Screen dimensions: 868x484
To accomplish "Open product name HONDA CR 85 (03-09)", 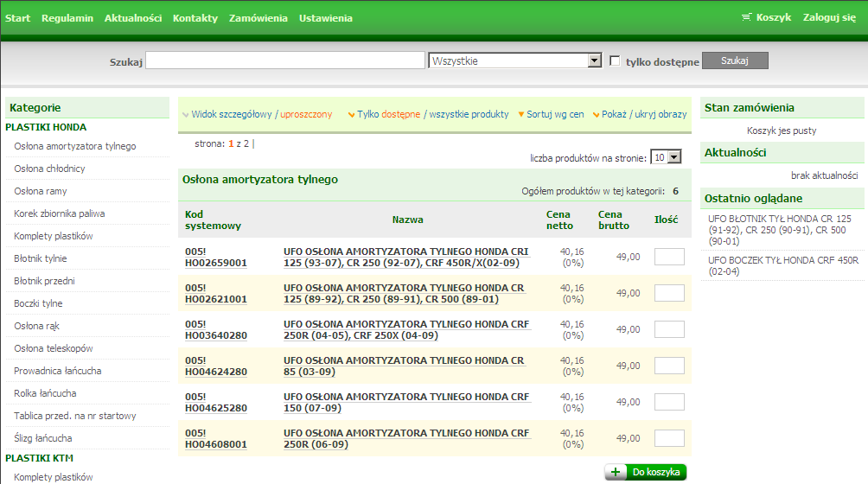I will (x=404, y=366).
